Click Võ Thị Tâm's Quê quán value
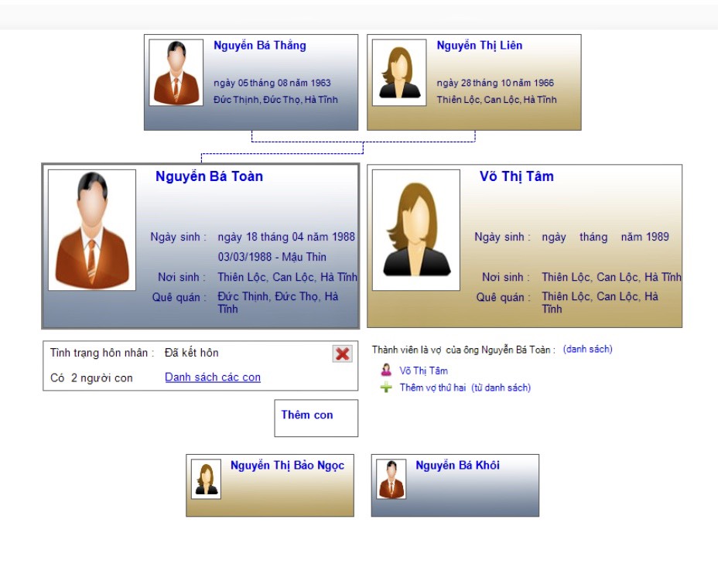Image resolution: width=728 pixels, height=567 pixels. [600, 302]
